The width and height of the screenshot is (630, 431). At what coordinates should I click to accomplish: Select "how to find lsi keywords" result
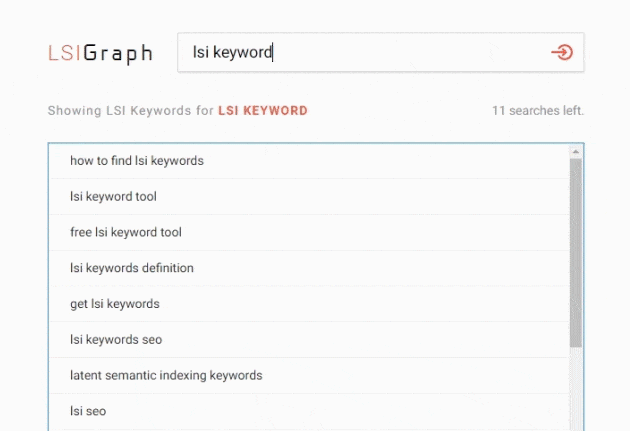tap(309, 161)
